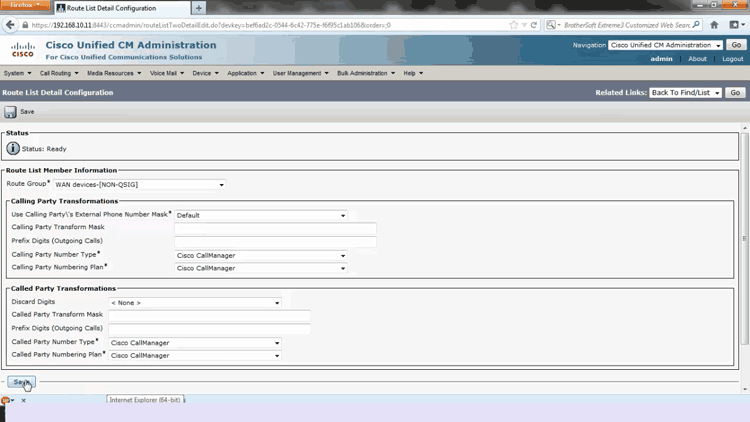Click the Save text in toolbar
Image resolution: width=750 pixels, height=422 pixels.
27,112
